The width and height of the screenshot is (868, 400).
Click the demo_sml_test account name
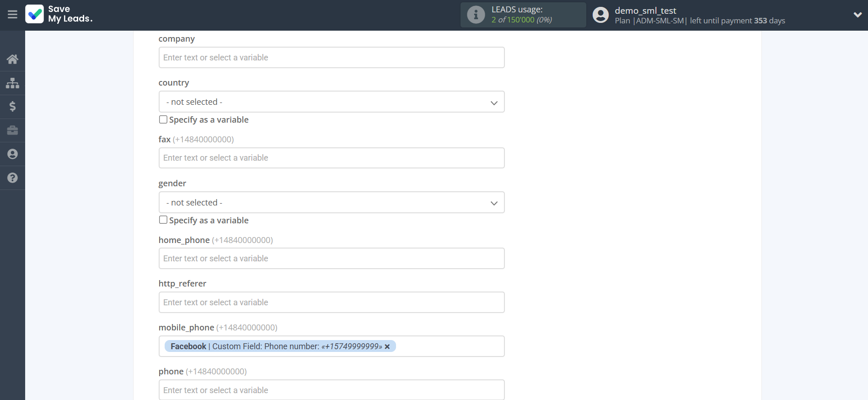pos(645,11)
